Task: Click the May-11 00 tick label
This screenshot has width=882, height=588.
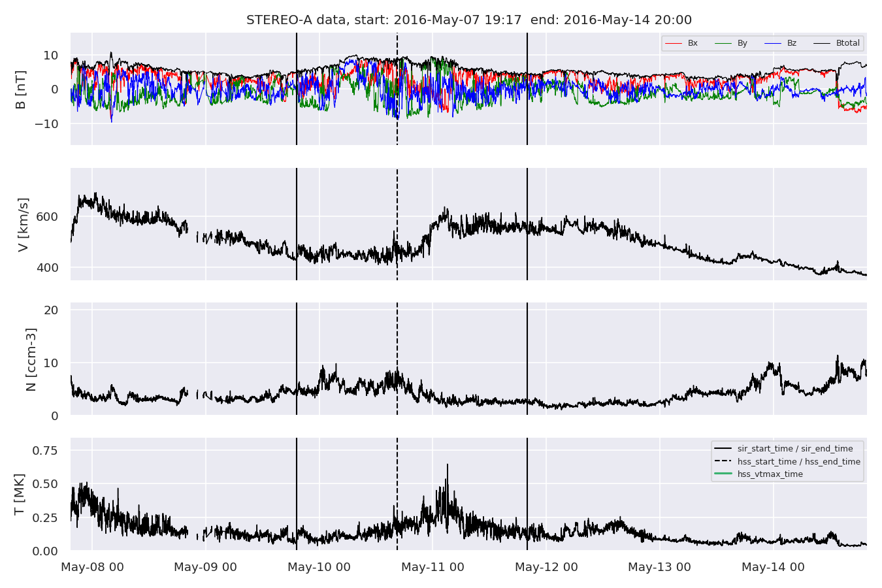Action: point(433,567)
